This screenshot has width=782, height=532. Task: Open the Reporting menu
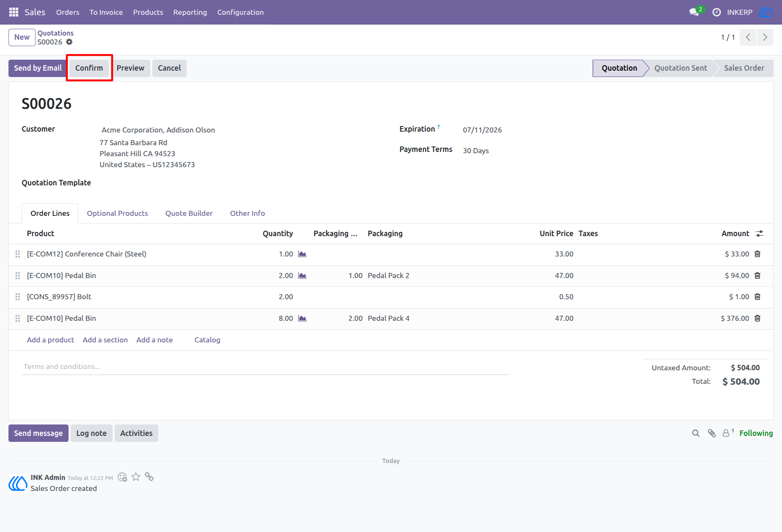click(190, 12)
